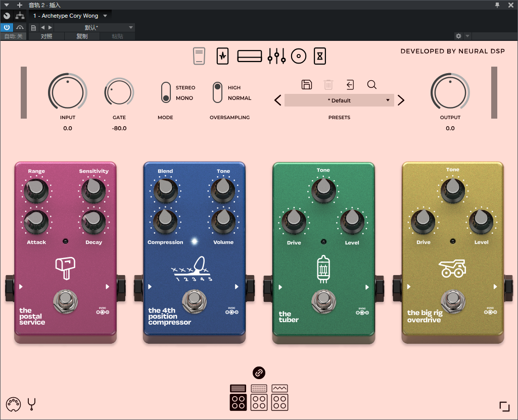Click the 自动: 关 automation button
Image resolution: width=518 pixels, height=420 pixels.
[x=14, y=36]
